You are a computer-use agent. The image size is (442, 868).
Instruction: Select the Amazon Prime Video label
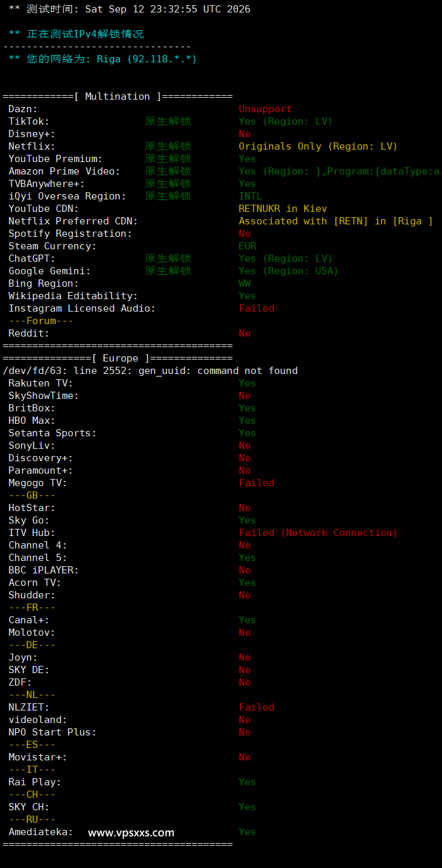(64, 171)
